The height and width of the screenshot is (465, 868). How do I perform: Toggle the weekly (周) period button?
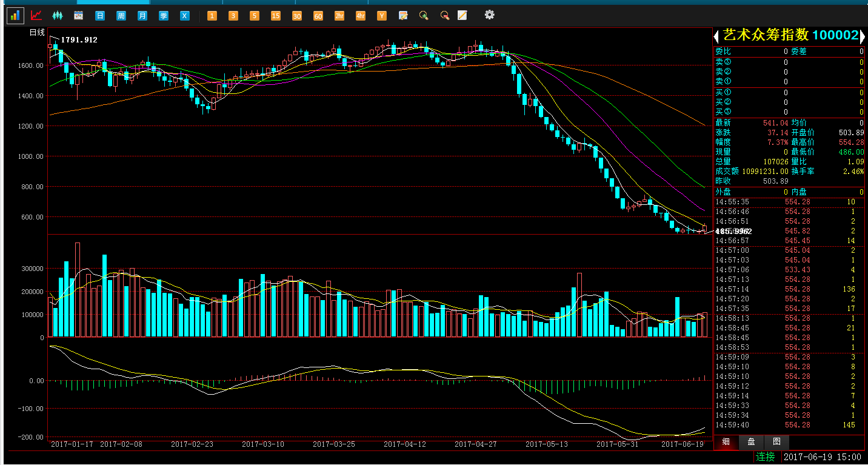coord(121,15)
